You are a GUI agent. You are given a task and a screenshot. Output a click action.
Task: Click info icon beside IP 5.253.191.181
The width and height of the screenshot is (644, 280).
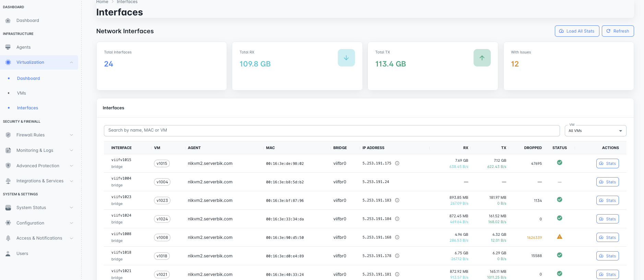coord(397,275)
